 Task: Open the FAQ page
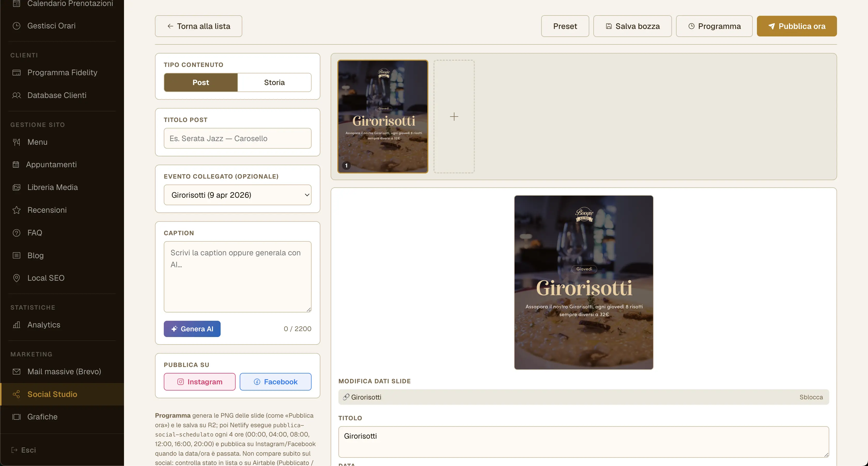(62, 233)
